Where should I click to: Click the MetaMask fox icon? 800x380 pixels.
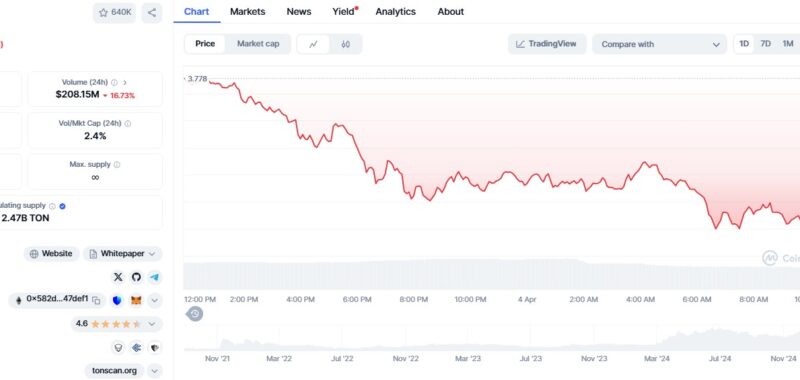coord(136,300)
